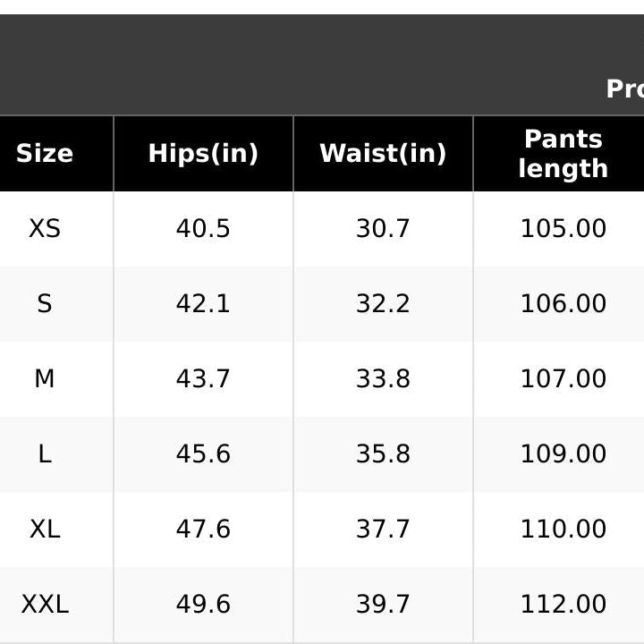Click the 105.00 pants length cell

click(x=563, y=228)
